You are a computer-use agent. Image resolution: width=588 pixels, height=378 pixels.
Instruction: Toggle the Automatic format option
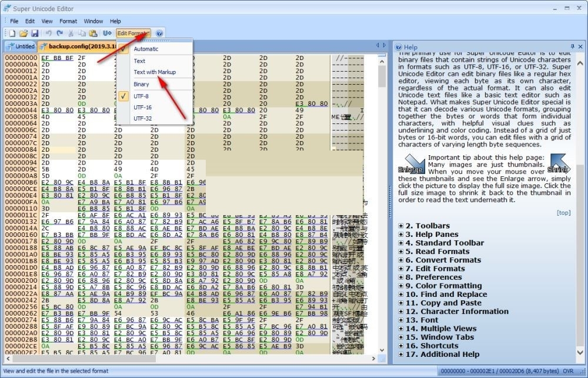coord(146,49)
